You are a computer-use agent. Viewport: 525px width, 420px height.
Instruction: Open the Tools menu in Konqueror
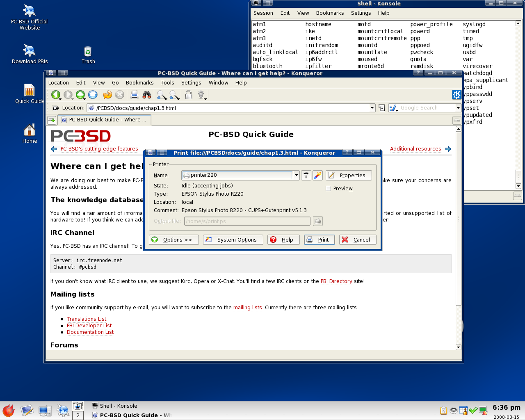(x=167, y=83)
